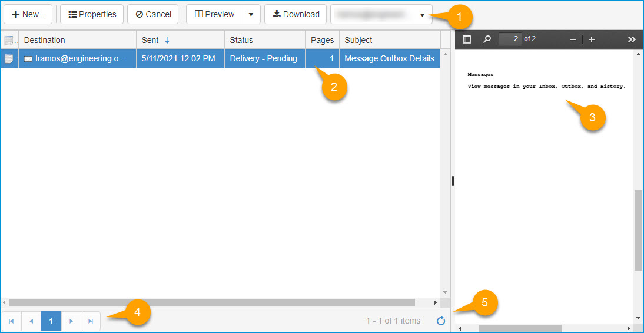This screenshot has width=644, height=333.
Task: Go to last page of list
Action: pyautogui.click(x=91, y=321)
